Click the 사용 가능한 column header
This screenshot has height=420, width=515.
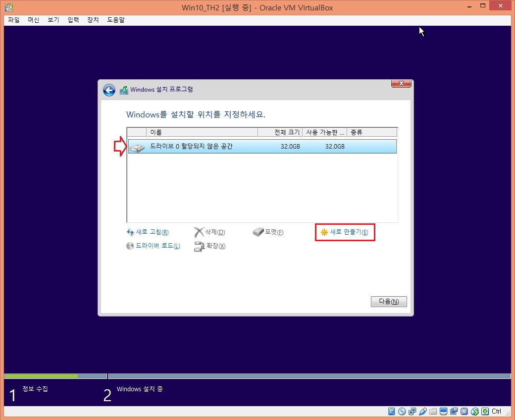coord(324,132)
